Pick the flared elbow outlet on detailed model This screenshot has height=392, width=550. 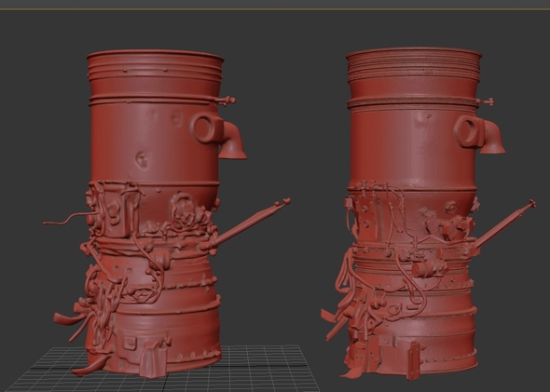pos(492,139)
